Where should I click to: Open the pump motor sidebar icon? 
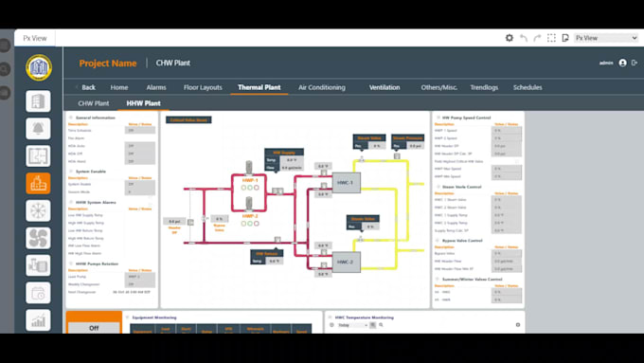coord(38,265)
